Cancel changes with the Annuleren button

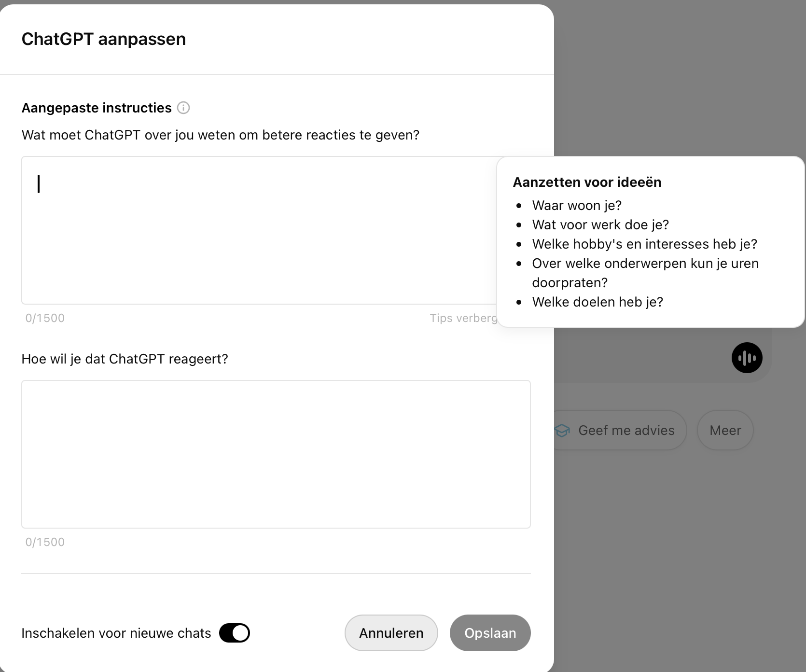coord(391,633)
